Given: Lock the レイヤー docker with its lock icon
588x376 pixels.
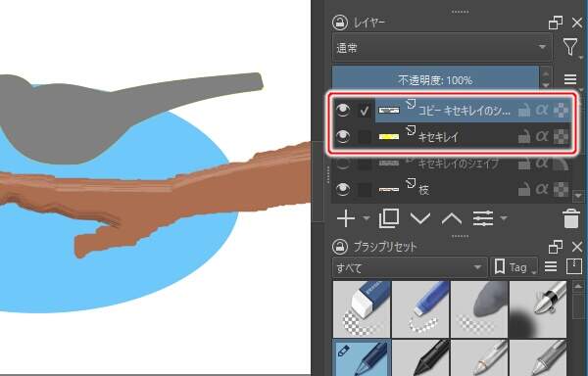Looking at the screenshot, I should (x=340, y=23).
